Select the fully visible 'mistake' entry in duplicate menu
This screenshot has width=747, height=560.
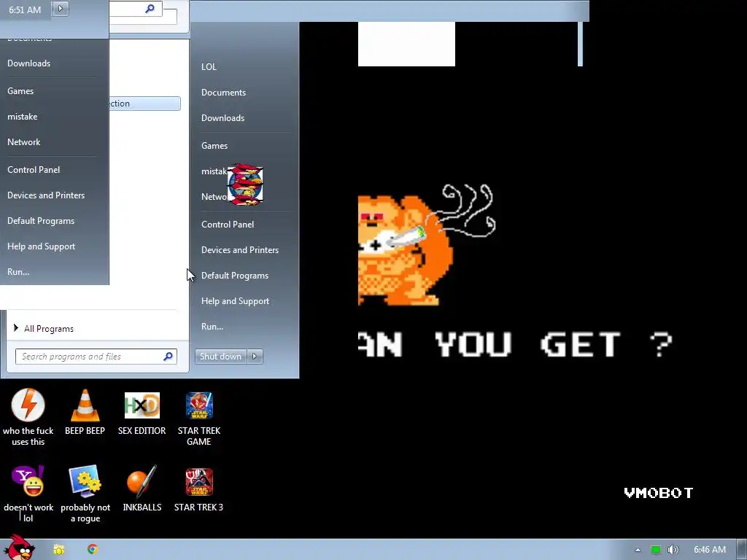click(x=23, y=117)
